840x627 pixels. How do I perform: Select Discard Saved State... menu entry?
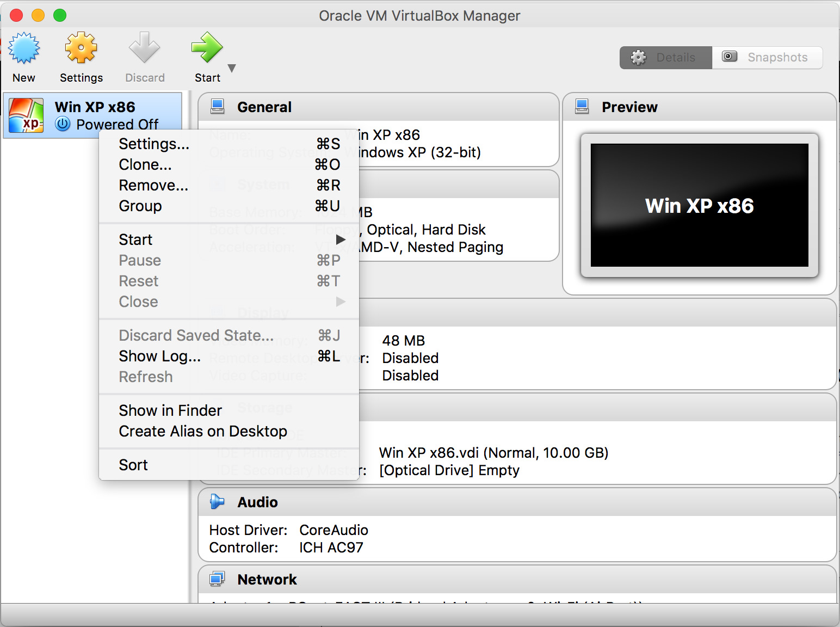(229, 335)
